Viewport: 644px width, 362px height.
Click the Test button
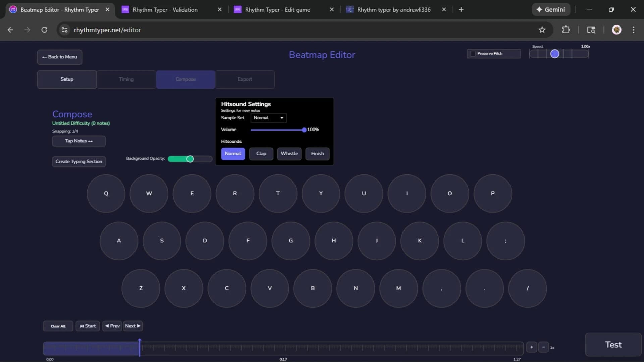point(613,344)
